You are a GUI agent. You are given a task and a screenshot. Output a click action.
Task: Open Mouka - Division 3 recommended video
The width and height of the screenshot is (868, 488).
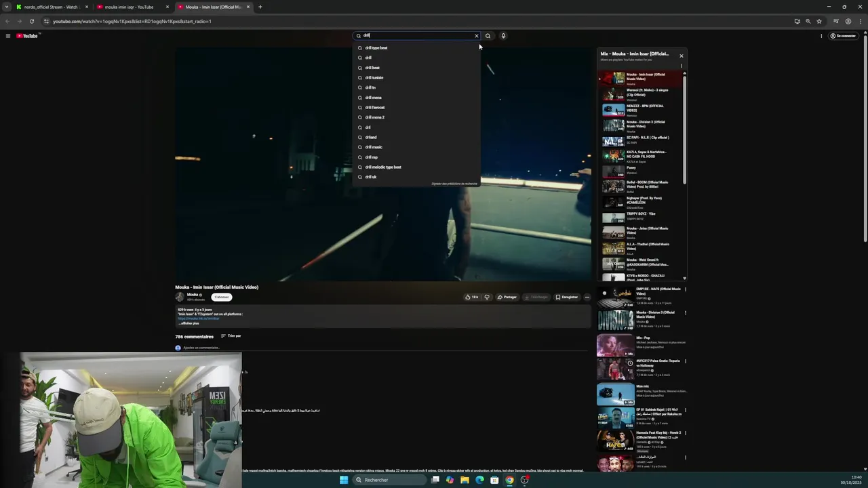pos(639,321)
